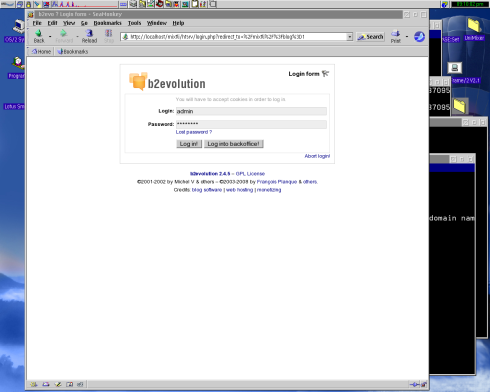The width and height of the screenshot is (490, 392).
Task: Follow the Lost password ? link
Action: pyautogui.click(x=194, y=132)
